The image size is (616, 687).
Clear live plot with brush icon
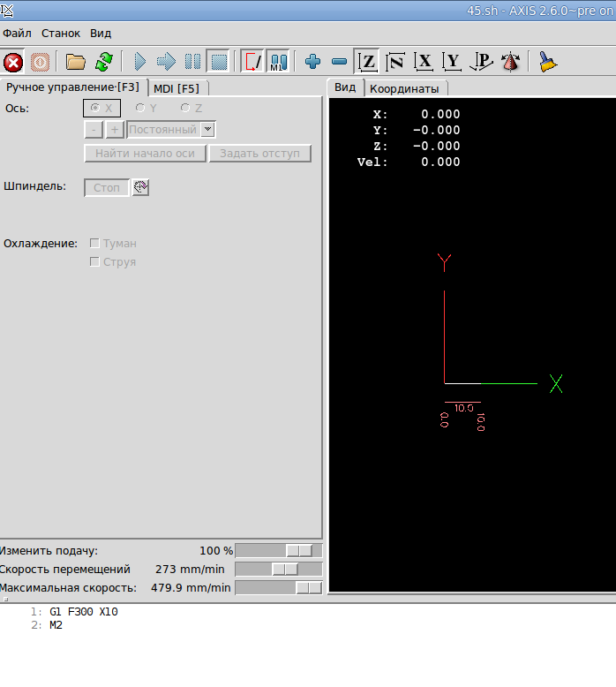coord(547,62)
